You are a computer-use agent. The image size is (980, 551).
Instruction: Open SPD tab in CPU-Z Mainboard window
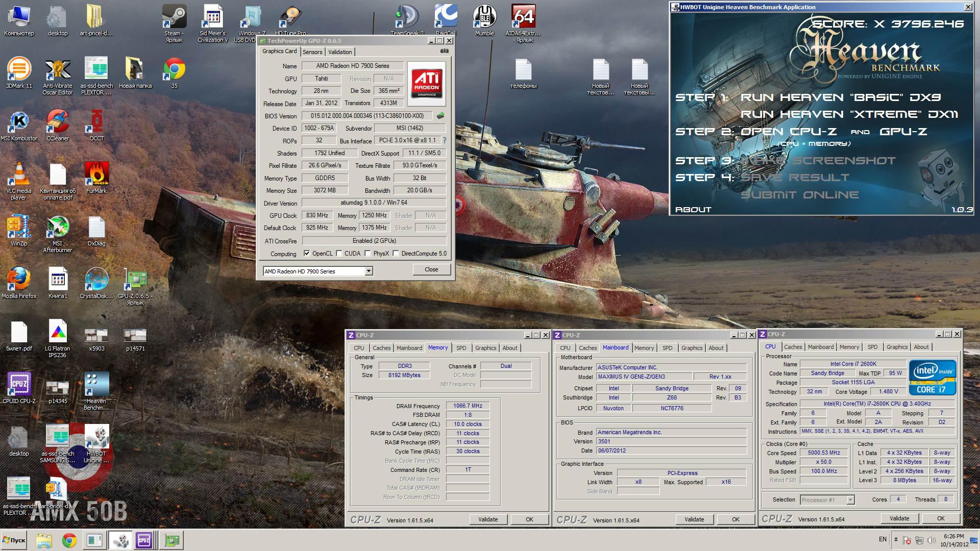click(667, 348)
